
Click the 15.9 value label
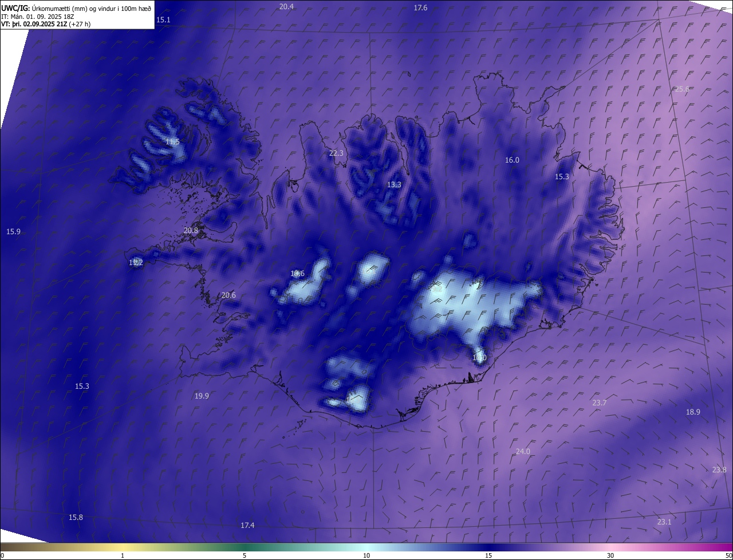13,232
